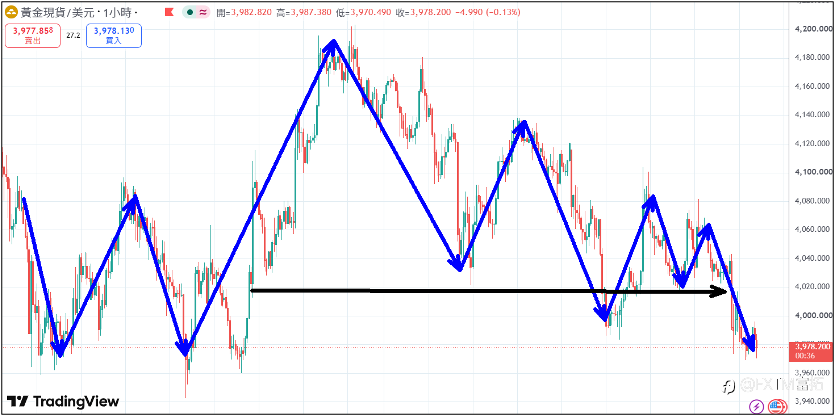Click the 低=3,970.490 low value
This screenshot has height=416, width=834.
364,12
